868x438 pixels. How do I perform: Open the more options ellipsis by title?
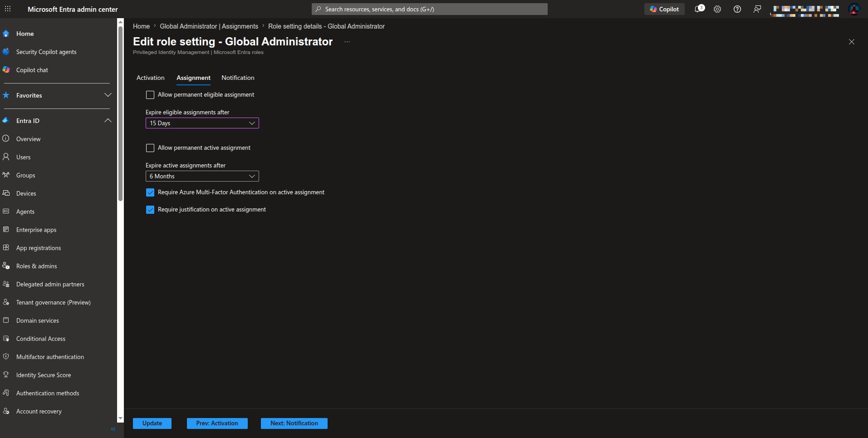[347, 42]
